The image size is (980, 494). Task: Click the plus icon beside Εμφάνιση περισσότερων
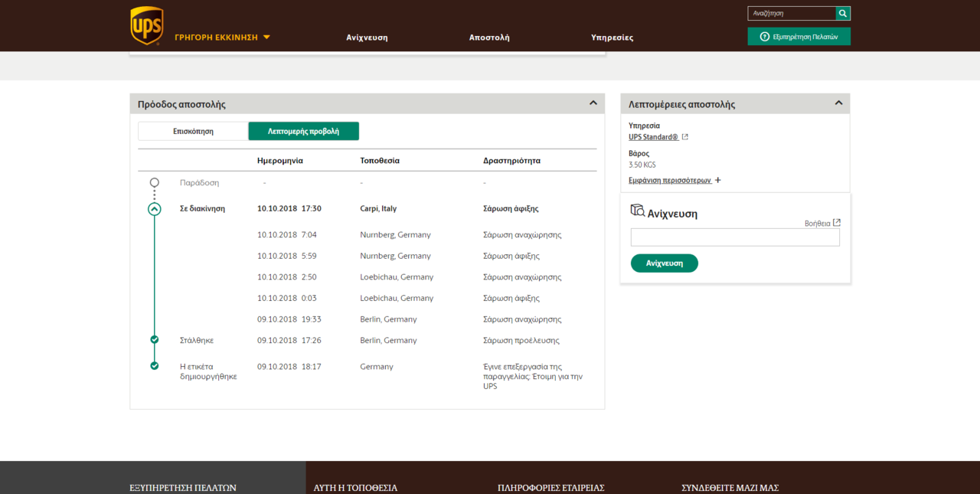pyautogui.click(x=717, y=181)
